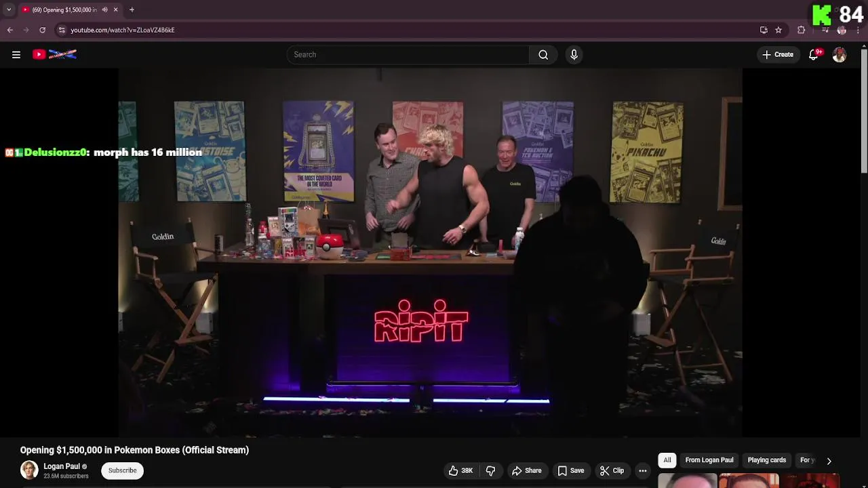
Task: Bookmark this page with the star icon
Action: tap(778, 30)
